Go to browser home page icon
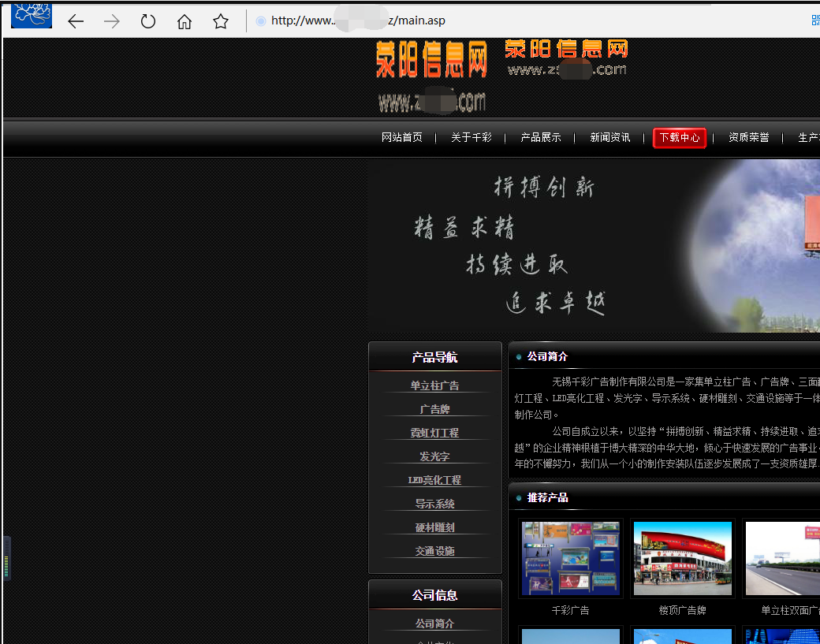The height and width of the screenshot is (644, 820). tap(184, 21)
